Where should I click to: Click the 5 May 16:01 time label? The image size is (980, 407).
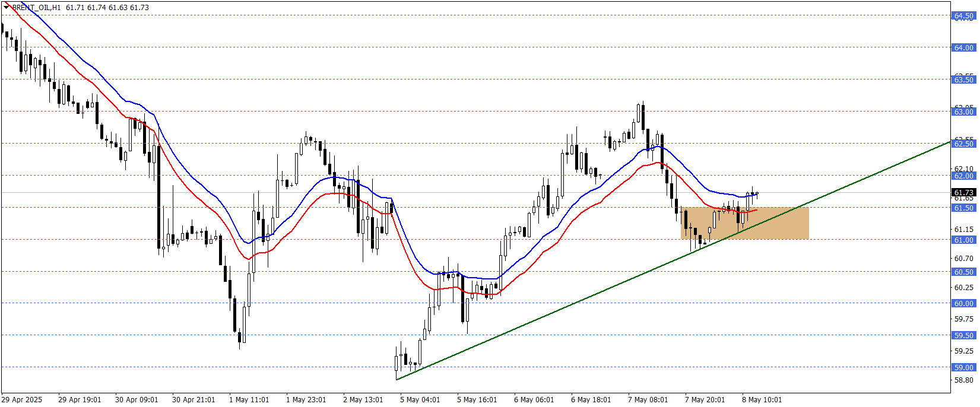tap(477, 399)
